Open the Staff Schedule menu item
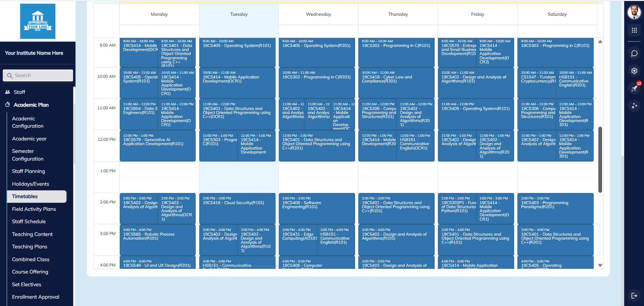Image resolution: width=644 pixels, height=306 pixels. point(29,222)
